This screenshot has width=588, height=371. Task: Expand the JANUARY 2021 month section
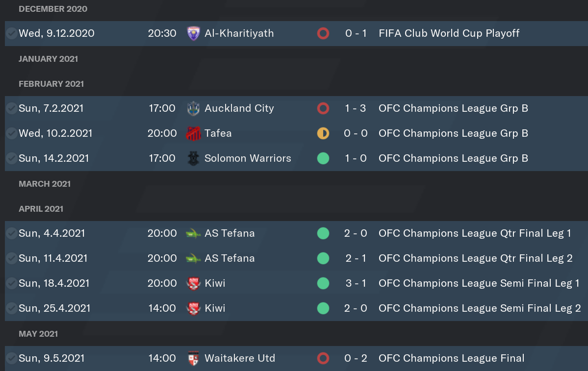pos(49,59)
